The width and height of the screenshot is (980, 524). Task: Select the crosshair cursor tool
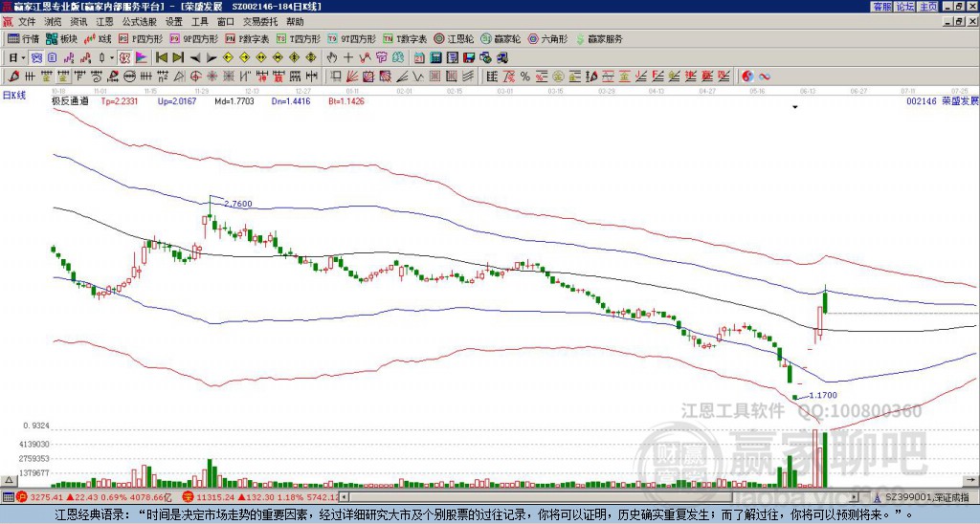click(348, 58)
